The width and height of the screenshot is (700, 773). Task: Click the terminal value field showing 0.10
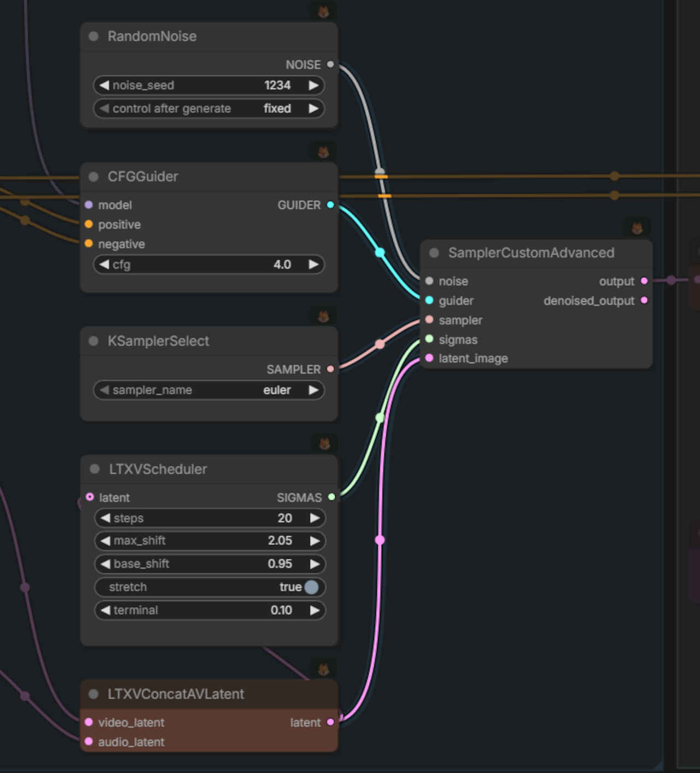210,610
